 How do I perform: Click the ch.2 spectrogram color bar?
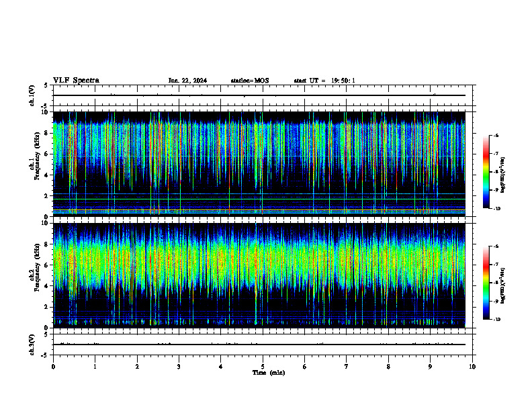(486, 283)
